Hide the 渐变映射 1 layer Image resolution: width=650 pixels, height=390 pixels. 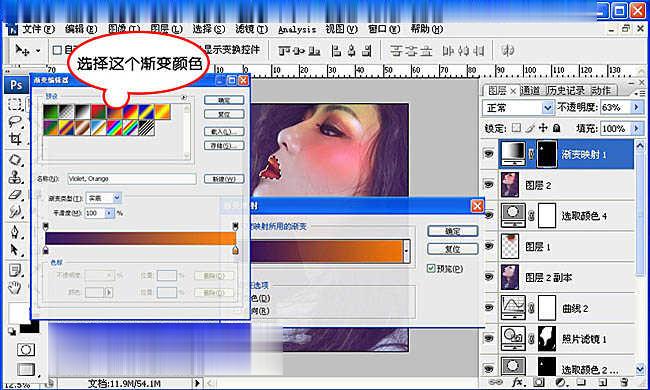click(x=489, y=154)
